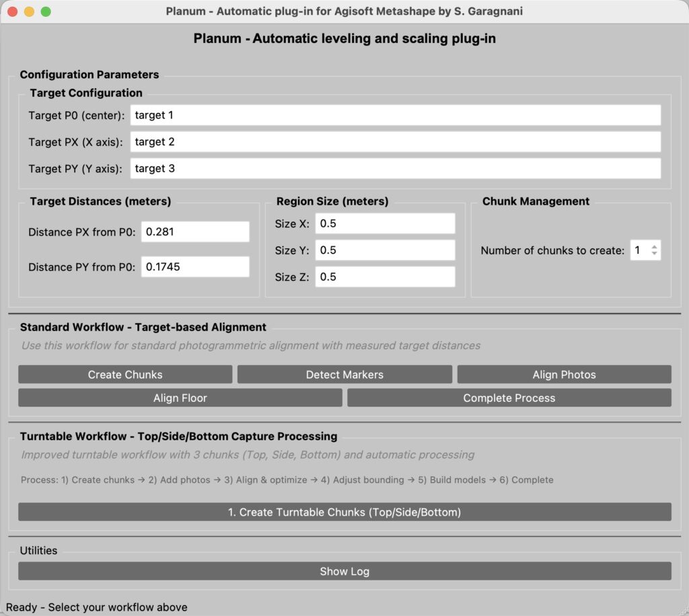Increase number of chunks with up arrow

click(x=654, y=246)
